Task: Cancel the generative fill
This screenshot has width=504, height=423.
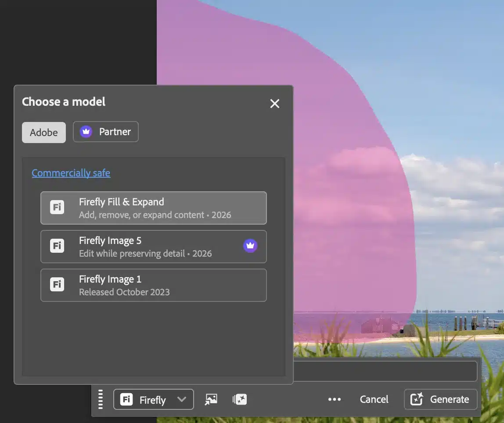Action: pyautogui.click(x=374, y=399)
